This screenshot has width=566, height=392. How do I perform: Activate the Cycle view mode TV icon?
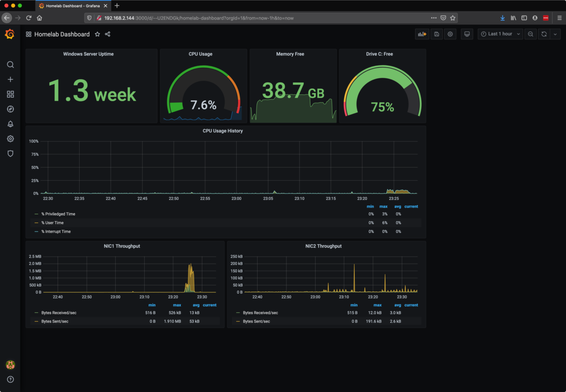point(466,34)
